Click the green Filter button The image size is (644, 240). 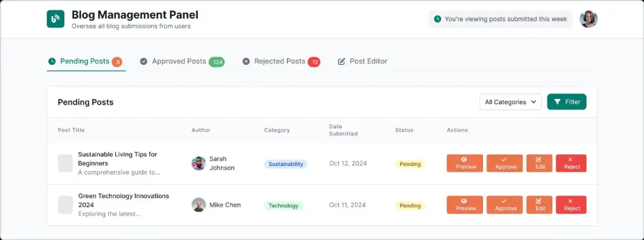pyautogui.click(x=567, y=102)
